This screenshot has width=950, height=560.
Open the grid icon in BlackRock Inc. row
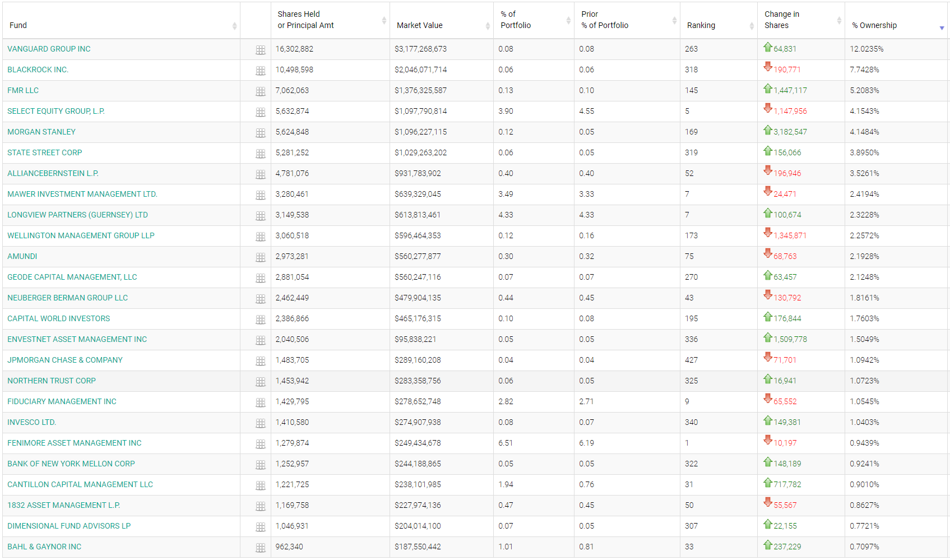[261, 71]
